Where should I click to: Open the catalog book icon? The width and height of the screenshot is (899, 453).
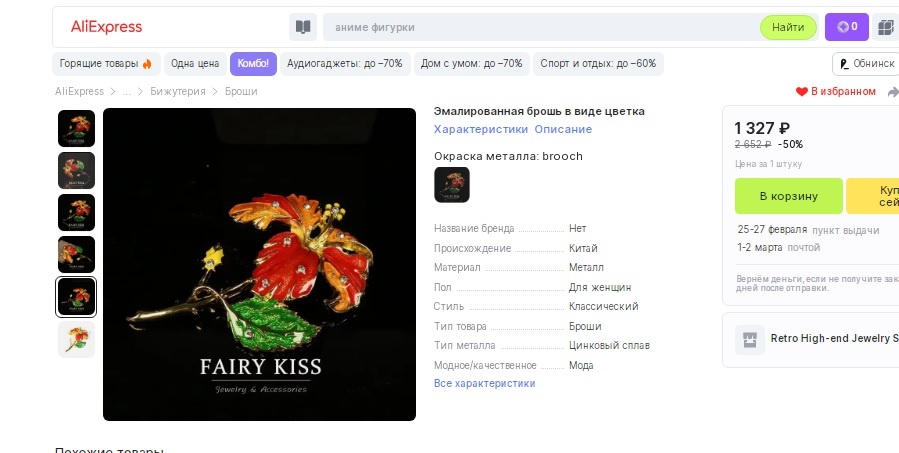click(x=303, y=27)
